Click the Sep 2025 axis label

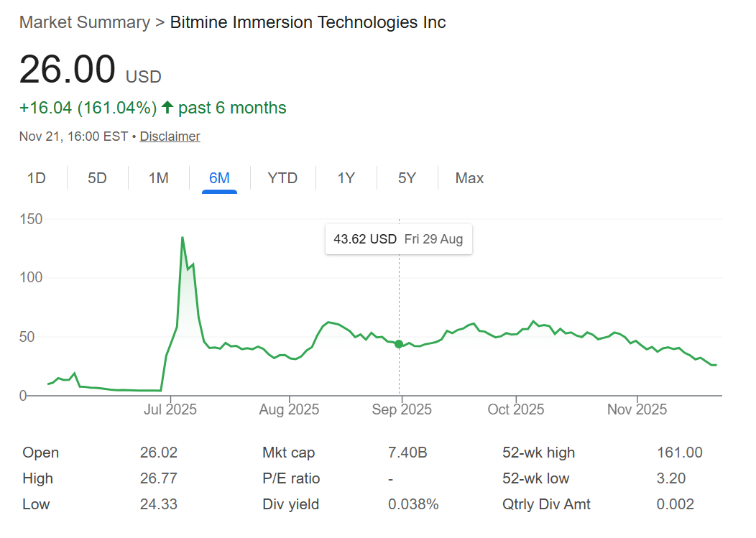click(401, 409)
